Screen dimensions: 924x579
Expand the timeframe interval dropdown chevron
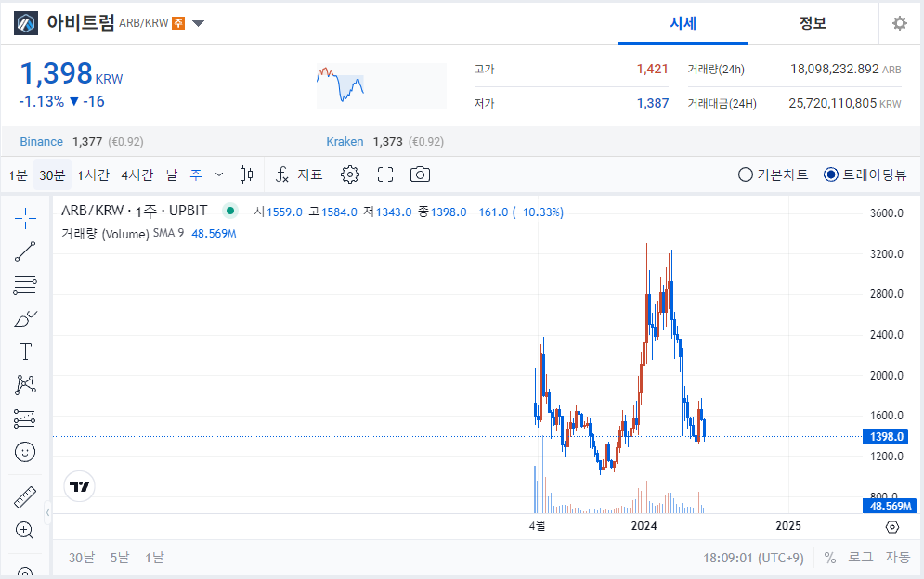pyautogui.click(x=219, y=174)
